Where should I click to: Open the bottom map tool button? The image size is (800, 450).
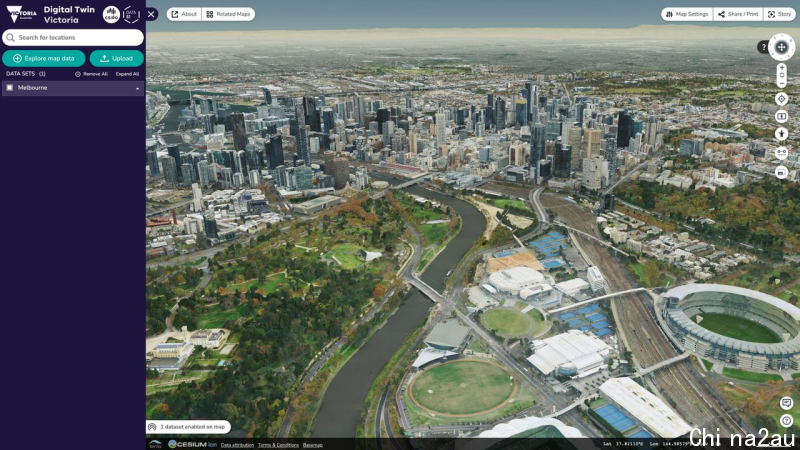pos(781,172)
